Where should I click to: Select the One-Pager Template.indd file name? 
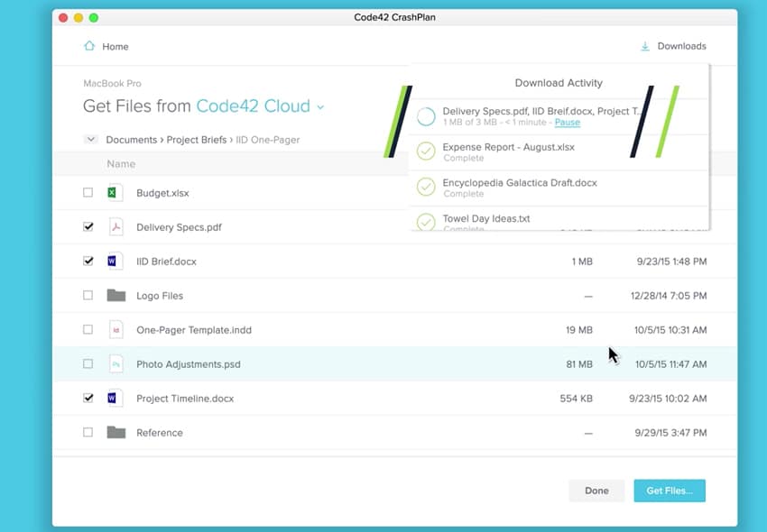pos(194,330)
